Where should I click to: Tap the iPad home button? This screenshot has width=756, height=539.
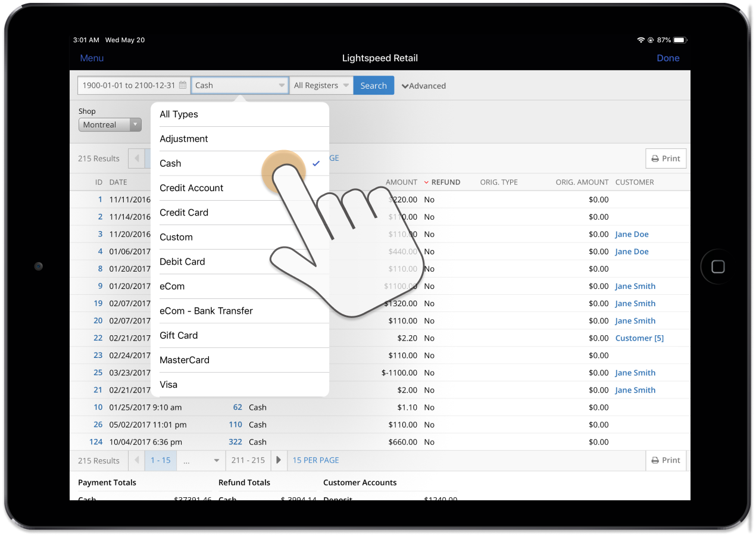coord(718,266)
